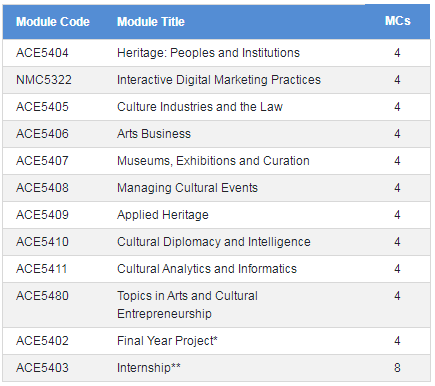Click the Arts Business title

(154, 134)
